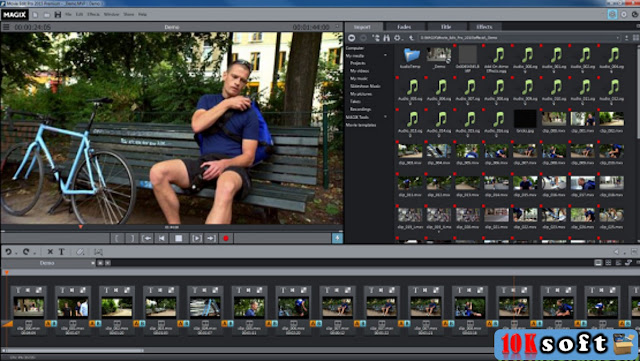Screen dimensions: 640x361
Task: Open My pictures in sidebar
Action: pyautogui.click(x=361, y=94)
